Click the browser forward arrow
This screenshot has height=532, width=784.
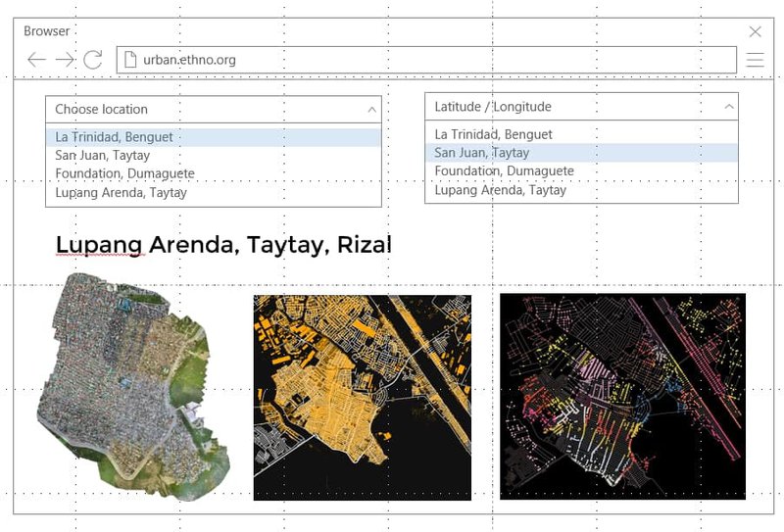(65, 60)
